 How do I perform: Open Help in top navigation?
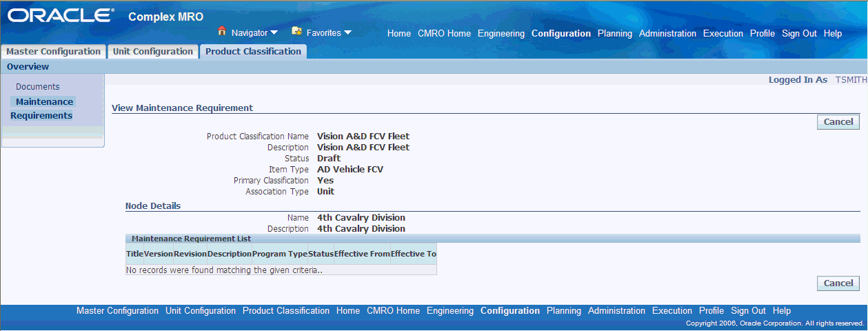[x=833, y=34]
